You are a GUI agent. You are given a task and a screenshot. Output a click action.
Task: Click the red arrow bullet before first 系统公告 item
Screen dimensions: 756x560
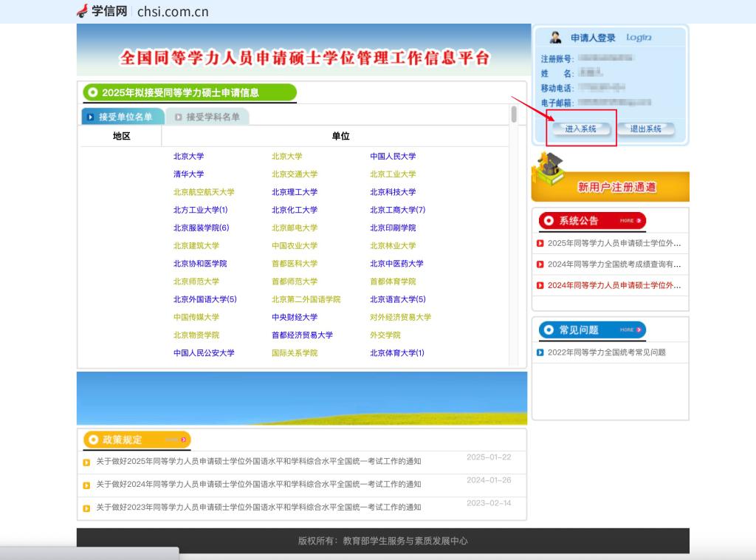[540, 244]
